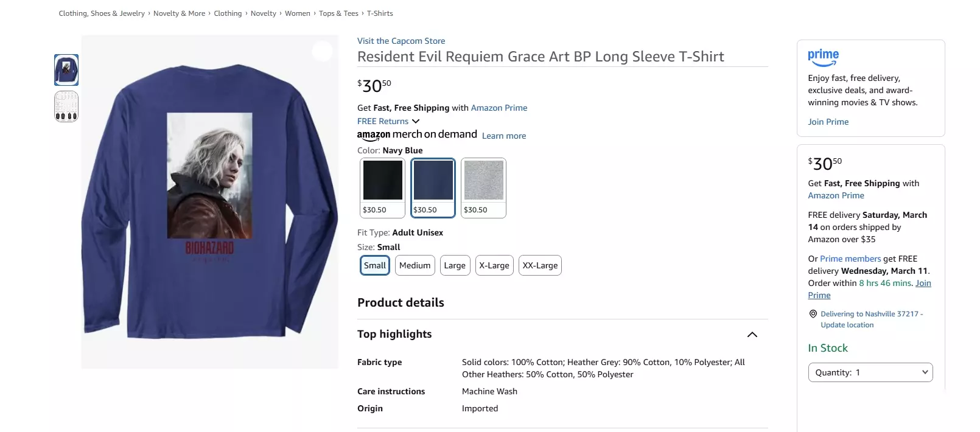Viewport: 980px width, 432px height.
Task: Select size Large
Action: [455, 265]
